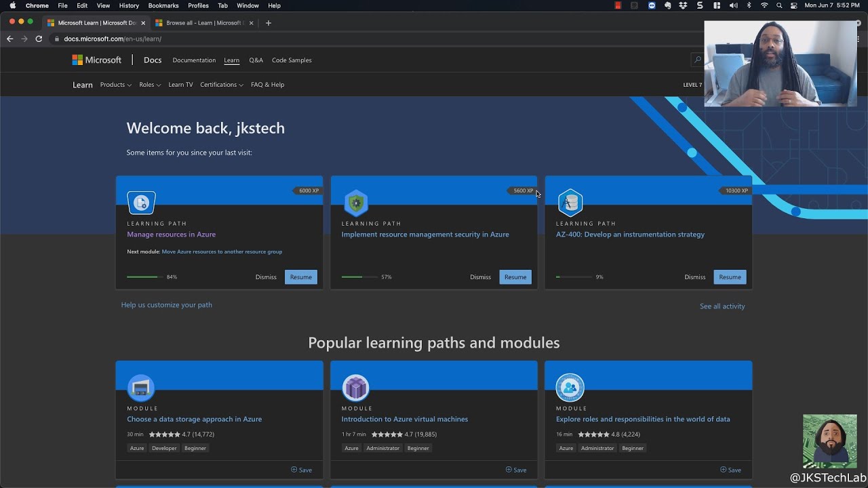Click the 9% progress bar

coord(574,277)
